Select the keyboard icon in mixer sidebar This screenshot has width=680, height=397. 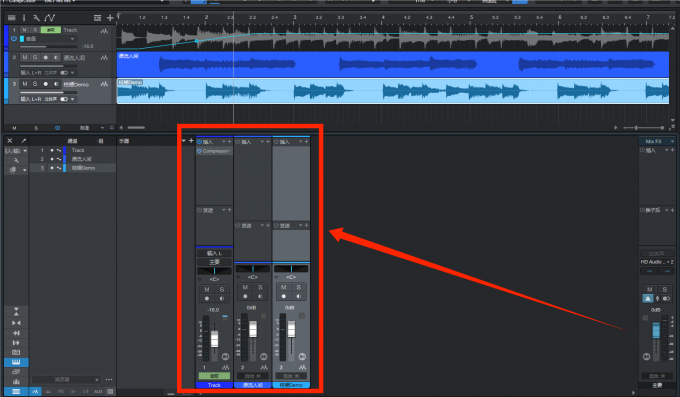point(16,362)
